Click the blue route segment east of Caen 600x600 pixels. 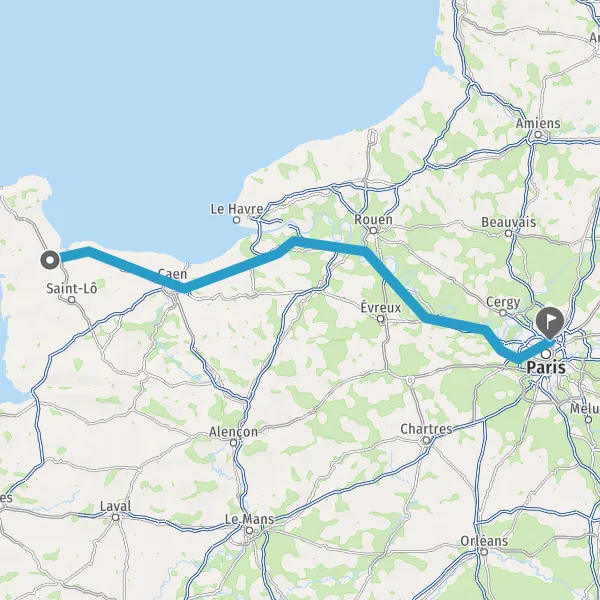click(x=230, y=272)
